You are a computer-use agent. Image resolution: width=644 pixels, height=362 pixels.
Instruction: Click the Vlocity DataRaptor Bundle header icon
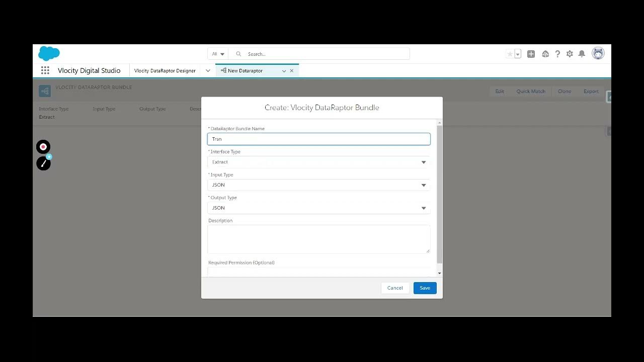point(45,91)
